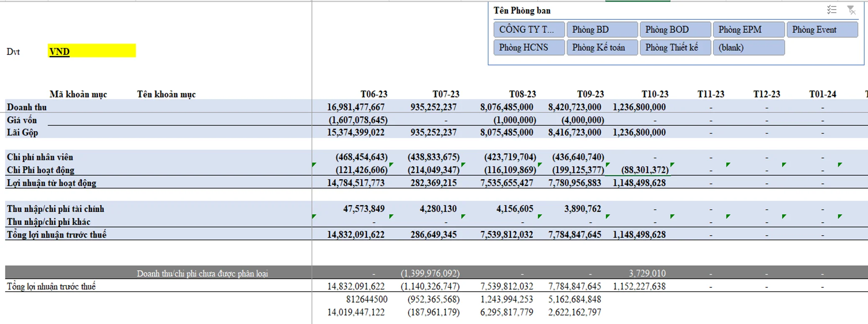This screenshot has width=868, height=324.
Task: Select the unclassified T07-23 value (1,399,976,092)
Action: (430, 273)
